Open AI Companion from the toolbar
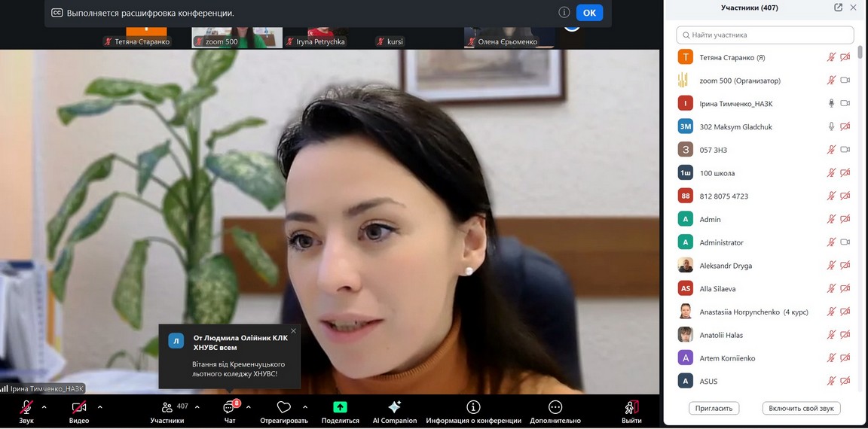The height and width of the screenshot is (429, 868). (394, 407)
